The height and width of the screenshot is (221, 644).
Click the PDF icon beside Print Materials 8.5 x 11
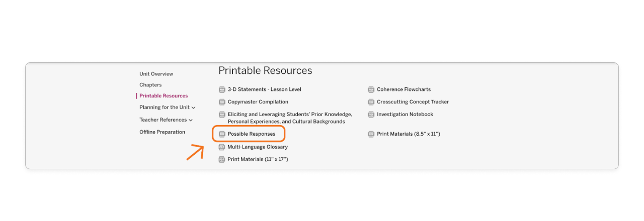[x=371, y=134]
